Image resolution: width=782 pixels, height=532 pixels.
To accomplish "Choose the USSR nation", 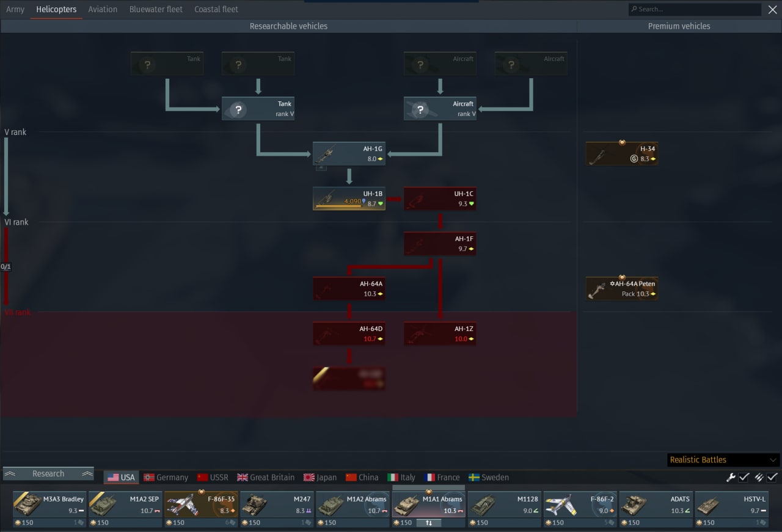I will (x=213, y=478).
